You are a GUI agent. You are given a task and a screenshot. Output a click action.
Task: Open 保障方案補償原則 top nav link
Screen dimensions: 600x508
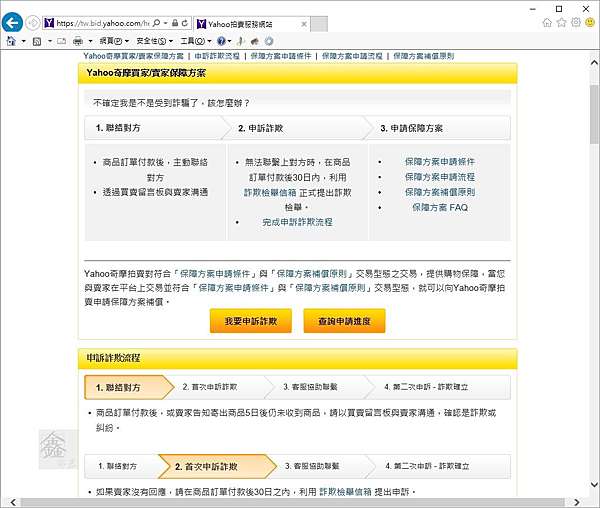[x=424, y=56]
